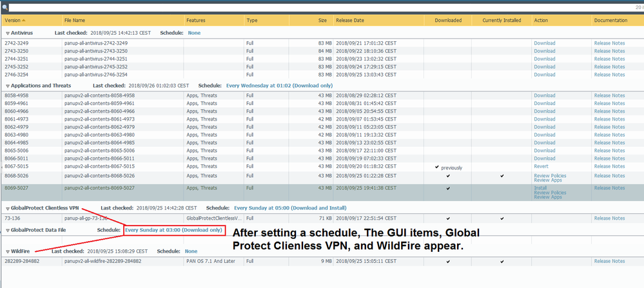
Task: Sort by Type column header
Action: click(x=252, y=20)
